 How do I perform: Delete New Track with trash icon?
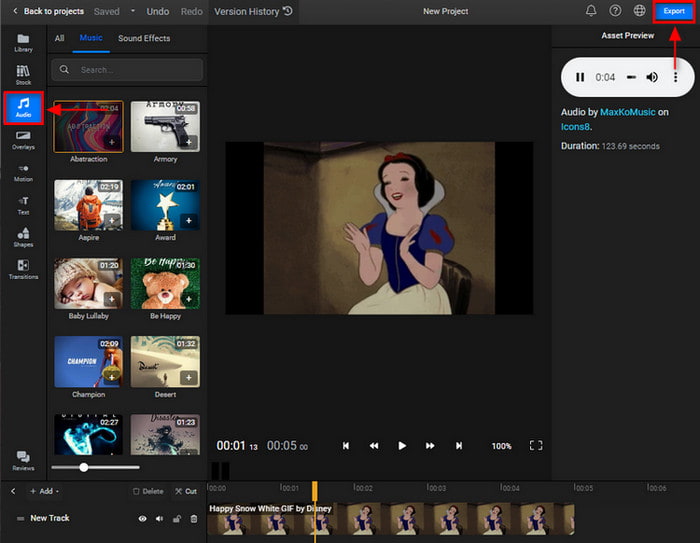[x=194, y=519]
